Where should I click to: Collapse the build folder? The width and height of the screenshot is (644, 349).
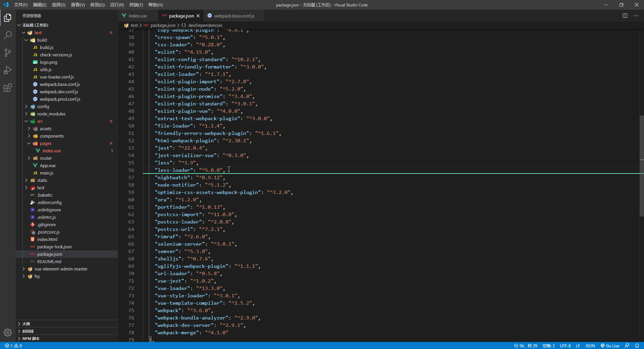pyautogui.click(x=67, y=40)
